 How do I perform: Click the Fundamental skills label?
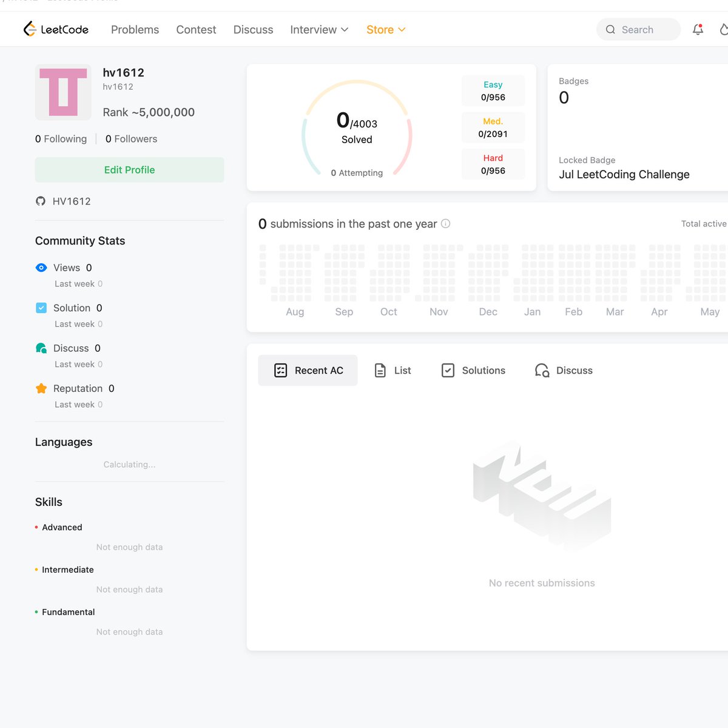pyautogui.click(x=69, y=612)
